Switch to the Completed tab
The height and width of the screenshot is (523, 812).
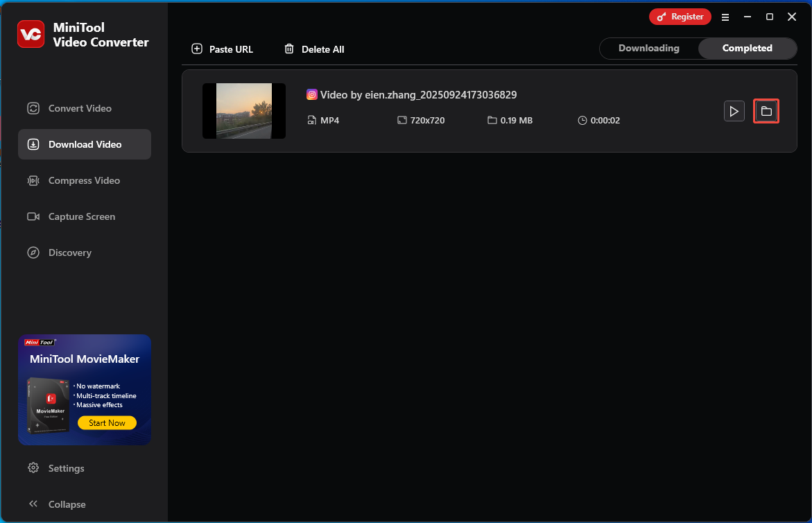point(748,48)
